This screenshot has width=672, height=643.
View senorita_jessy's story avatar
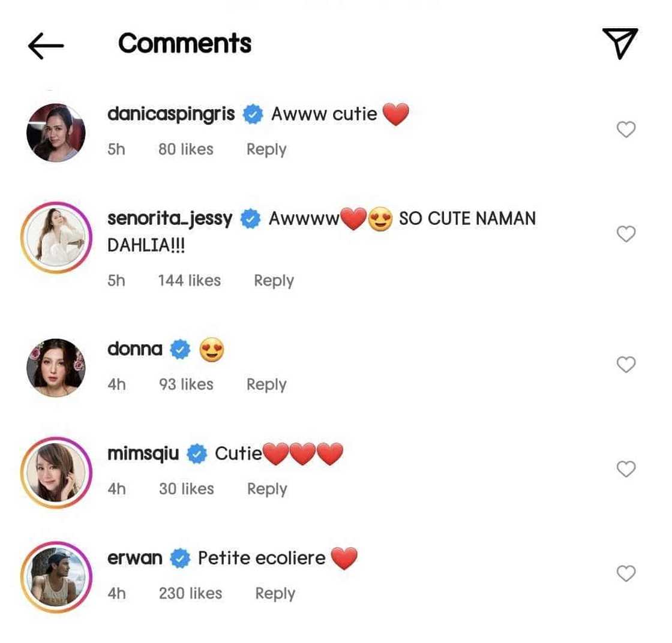tap(56, 237)
